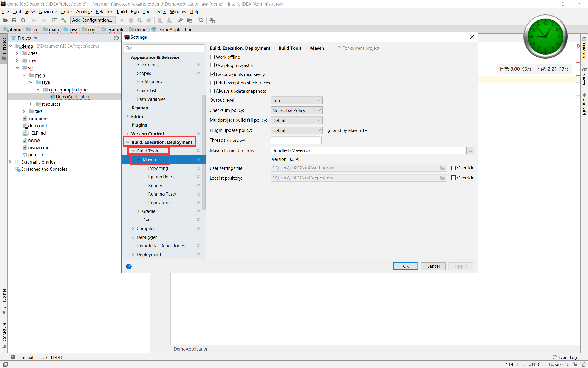Click the Search Everywhere magnifier icon
Viewport: 588px width, 368px height.
(x=201, y=20)
